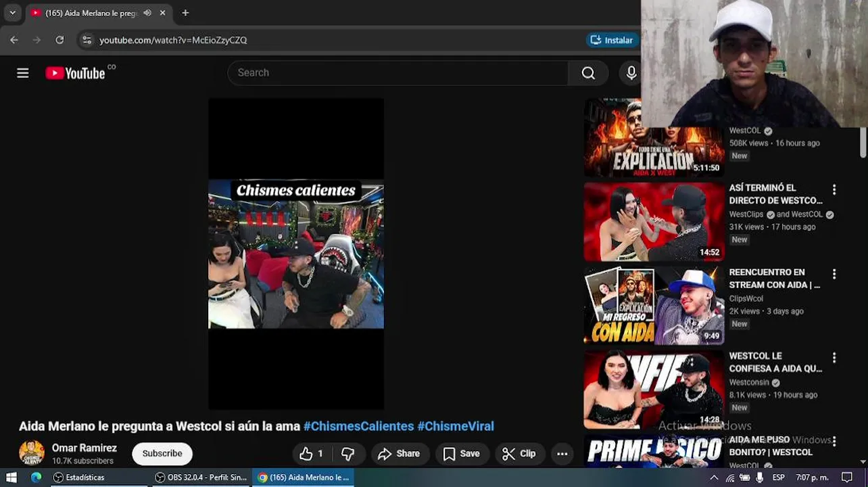
Task: Open network settings from the tray icon
Action: pos(730,478)
